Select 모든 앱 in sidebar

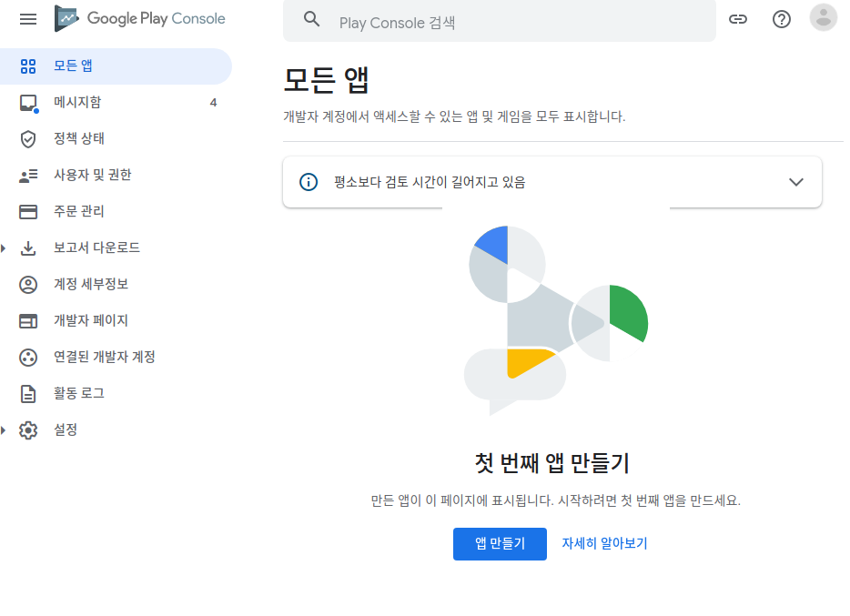coord(116,66)
